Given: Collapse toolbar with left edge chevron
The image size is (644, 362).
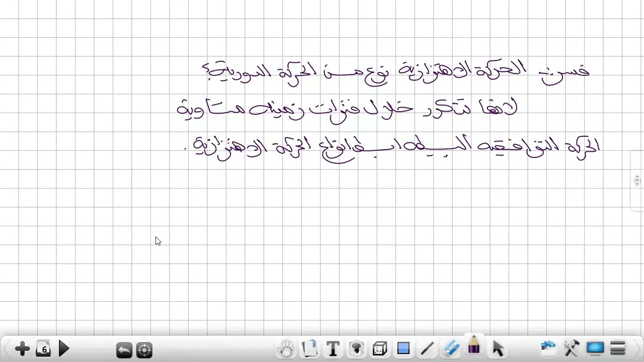Looking at the screenshot, I should [x=6, y=348].
